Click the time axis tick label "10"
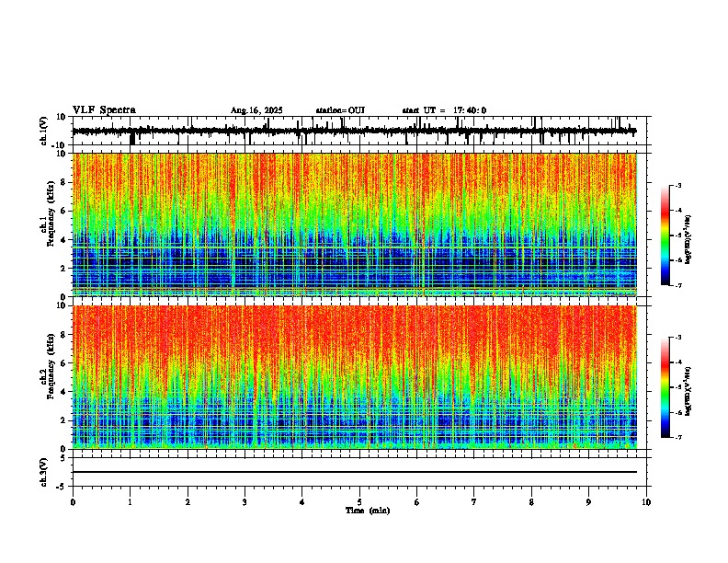This screenshot has height=563, width=728. [x=646, y=502]
